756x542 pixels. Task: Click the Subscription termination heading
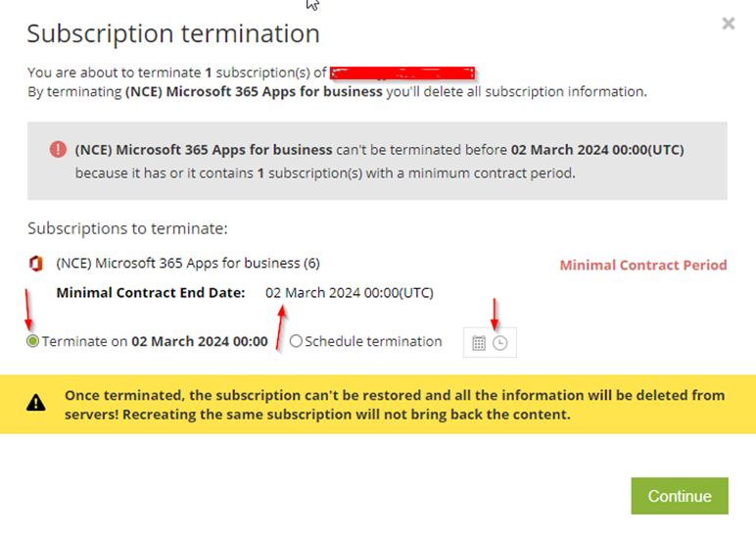173,33
